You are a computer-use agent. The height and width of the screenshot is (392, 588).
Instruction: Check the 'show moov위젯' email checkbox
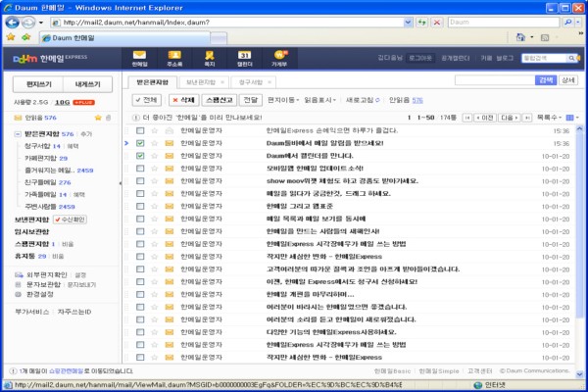coord(140,181)
